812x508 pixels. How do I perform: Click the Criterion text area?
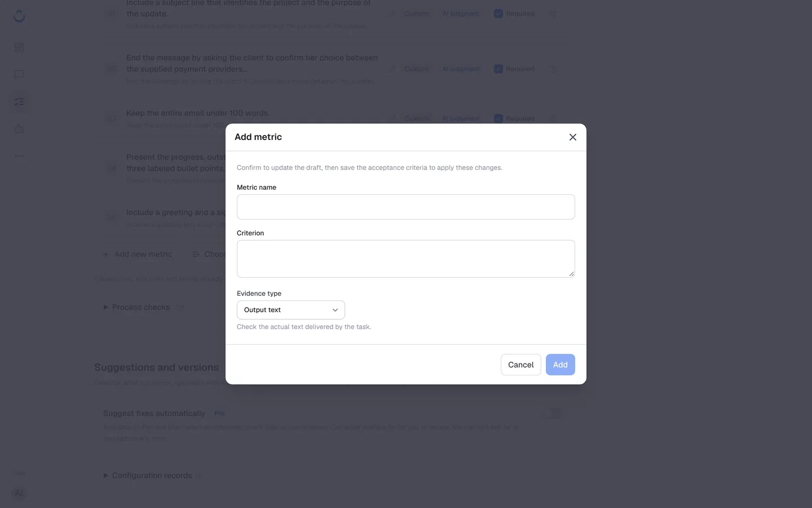[405, 259]
